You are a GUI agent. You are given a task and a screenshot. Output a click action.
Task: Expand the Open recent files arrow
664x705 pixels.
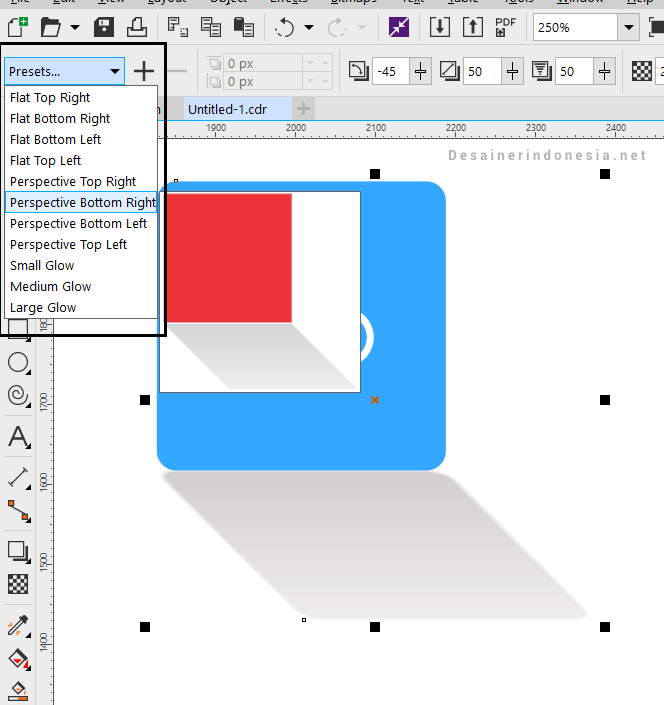pos(75,27)
